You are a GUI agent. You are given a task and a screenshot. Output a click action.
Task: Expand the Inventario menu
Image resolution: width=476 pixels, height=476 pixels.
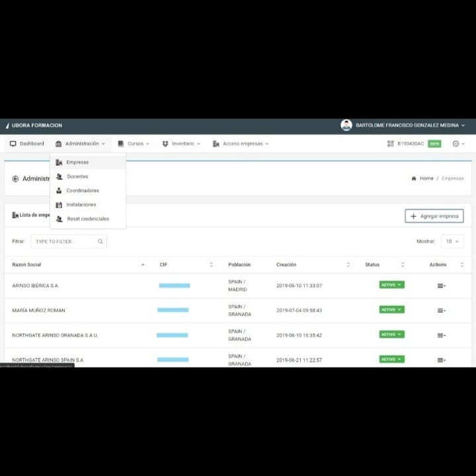click(181, 143)
